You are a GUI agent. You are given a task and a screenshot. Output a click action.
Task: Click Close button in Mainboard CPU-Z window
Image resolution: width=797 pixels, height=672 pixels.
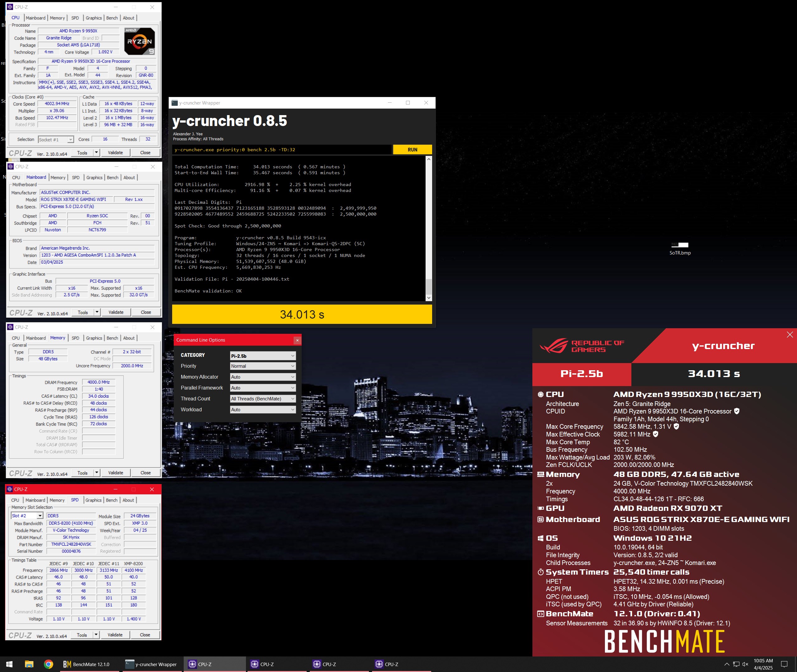point(146,312)
